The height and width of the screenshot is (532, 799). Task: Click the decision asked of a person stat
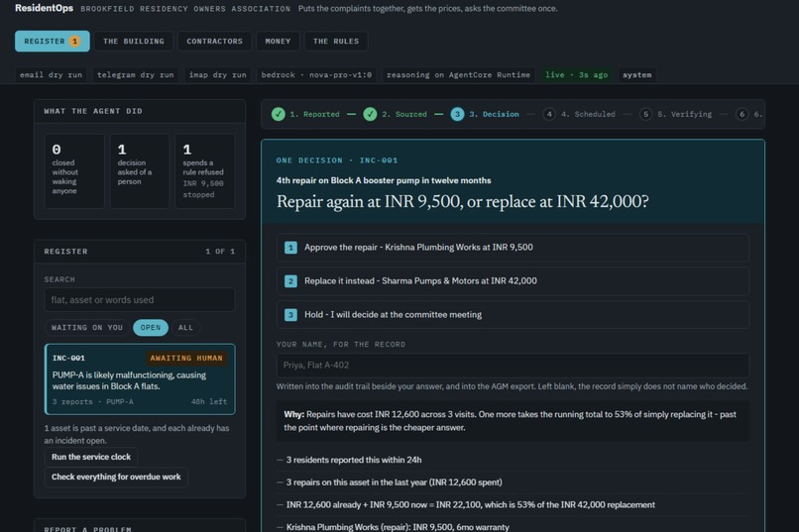coord(140,171)
